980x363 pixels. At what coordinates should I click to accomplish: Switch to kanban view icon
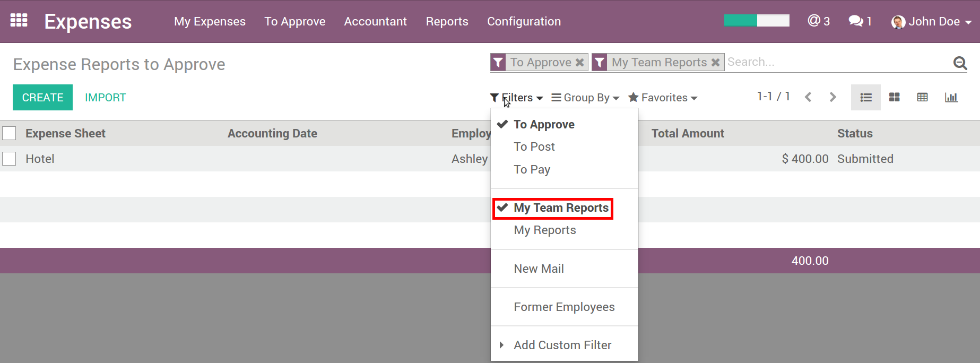(894, 98)
